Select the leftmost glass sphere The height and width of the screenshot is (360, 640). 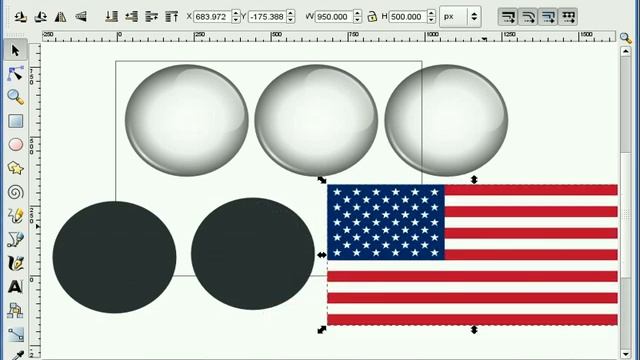[x=187, y=120]
